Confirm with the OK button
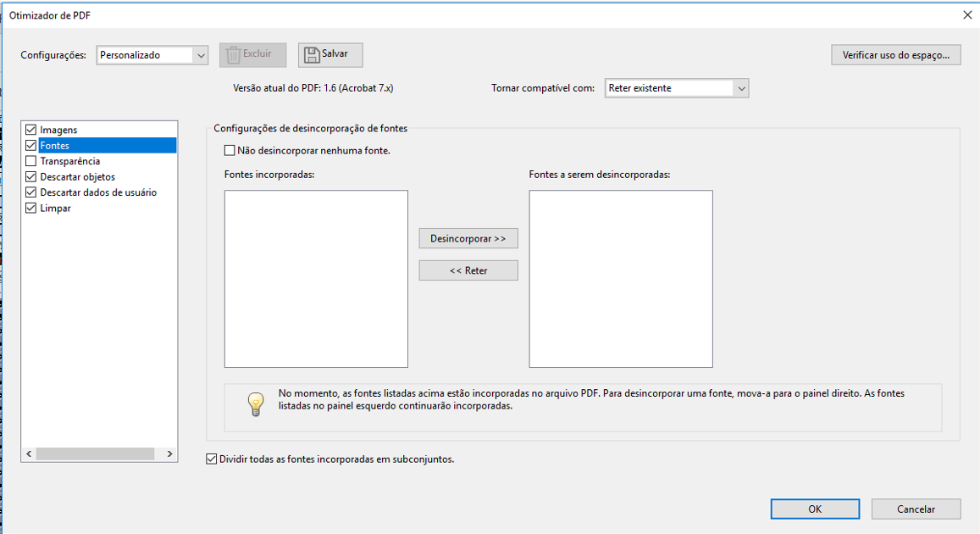 815,509
